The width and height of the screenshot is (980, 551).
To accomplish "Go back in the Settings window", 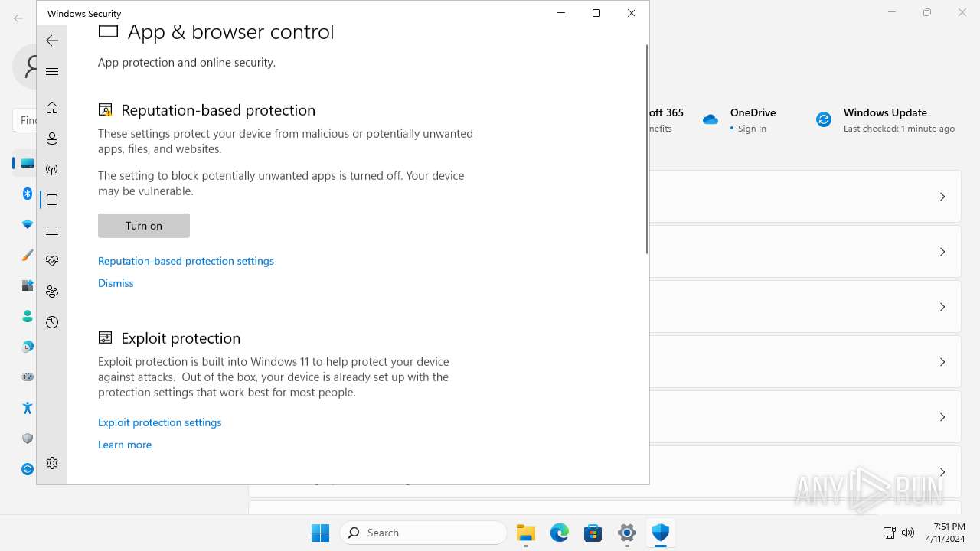I will pos(18,18).
